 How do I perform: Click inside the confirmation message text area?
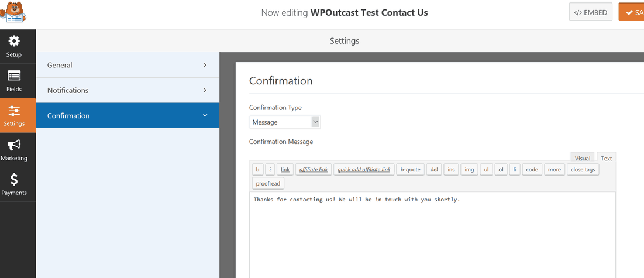pyautogui.click(x=432, y=235)
